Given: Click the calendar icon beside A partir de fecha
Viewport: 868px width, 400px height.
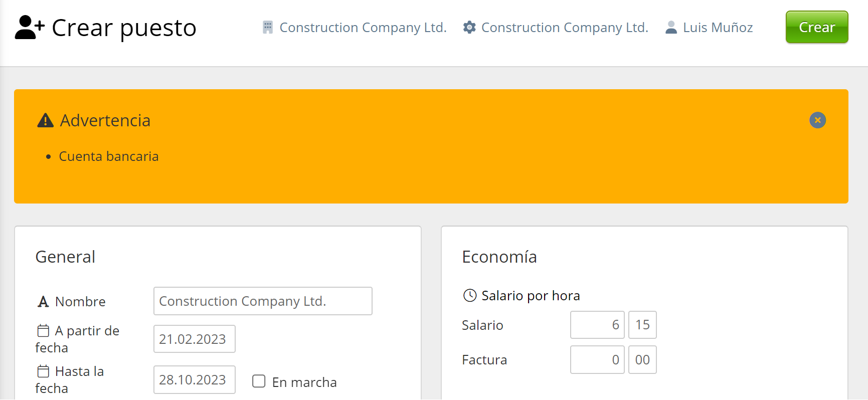Looking at the screenshot, I should (x=43, y=331).
